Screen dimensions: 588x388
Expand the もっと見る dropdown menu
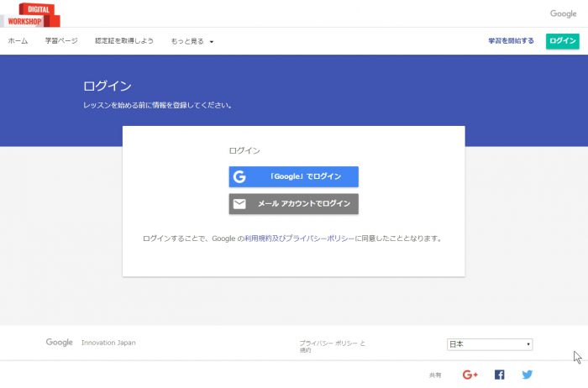click(192, 41)
